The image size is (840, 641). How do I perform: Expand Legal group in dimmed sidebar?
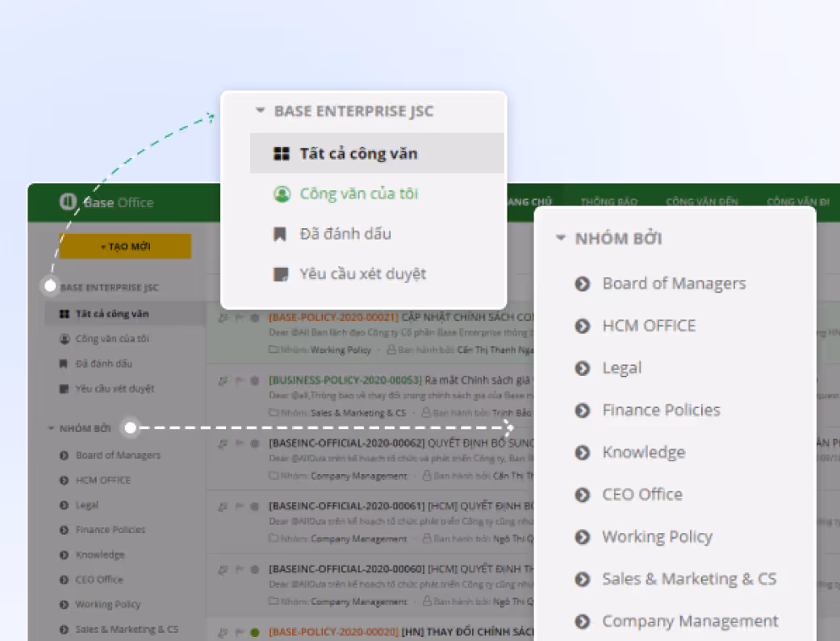pyautogui.click(x=64, y=505)
